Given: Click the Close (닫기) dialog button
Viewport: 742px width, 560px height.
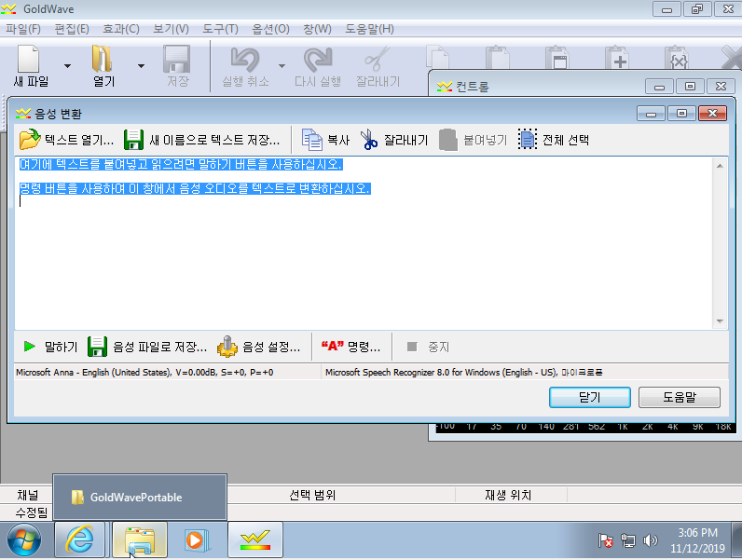Looking at the screenshot, I should [x=590, y=397].
